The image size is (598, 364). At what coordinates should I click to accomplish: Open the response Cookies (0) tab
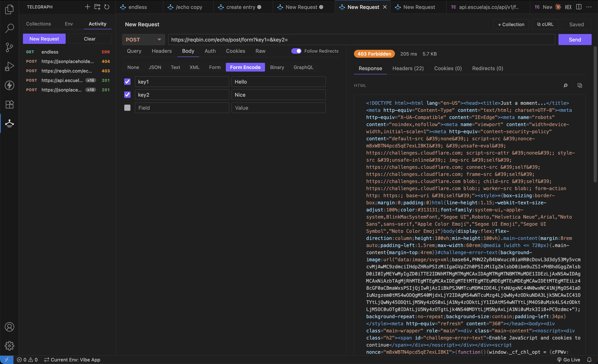pyautogui.click(x=448, y=68)
